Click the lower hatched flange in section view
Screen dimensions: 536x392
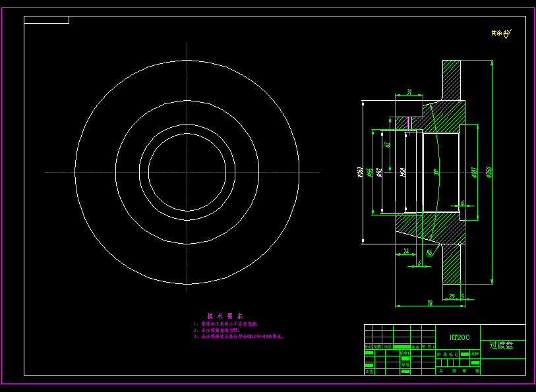click(451, 265)
